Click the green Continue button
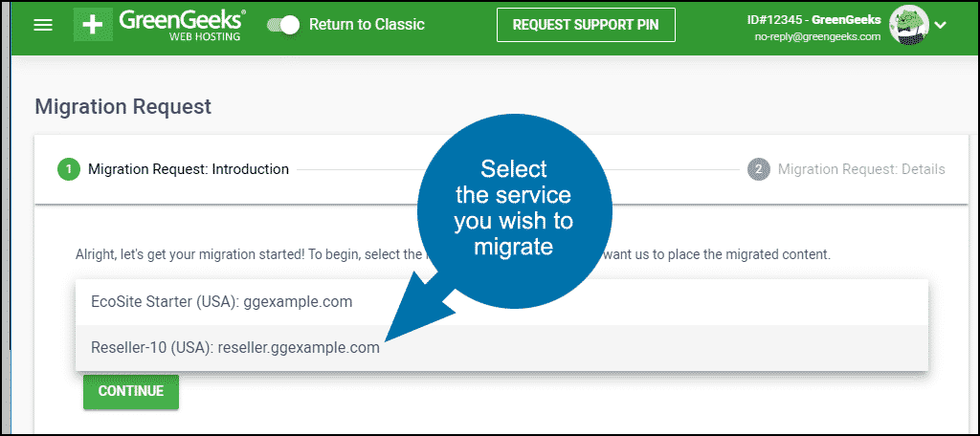The height and width of the screenshot is (436, 980). pyautogui.click(x=131, y=391)
